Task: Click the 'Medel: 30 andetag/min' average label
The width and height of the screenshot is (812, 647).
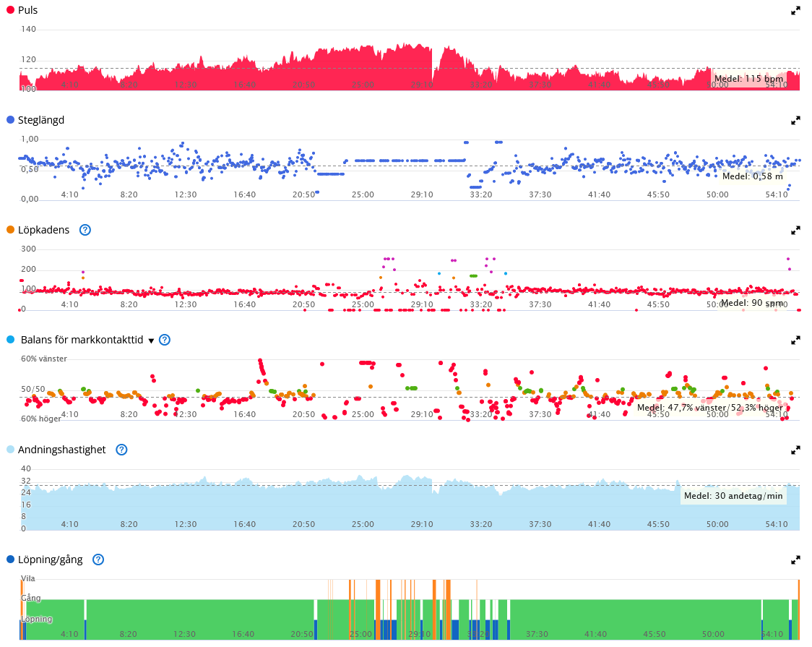Action: pos(733,496)
